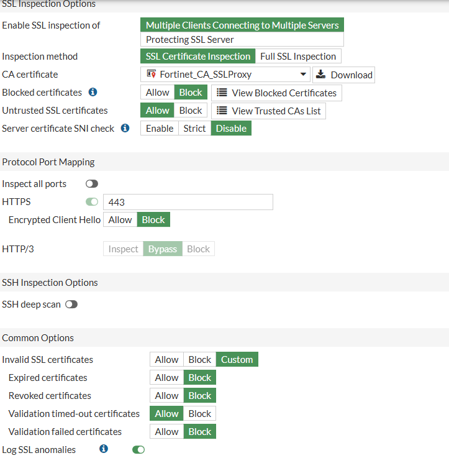Click the download icon beside CA certificate
The image size is (449, 476).
320,75
